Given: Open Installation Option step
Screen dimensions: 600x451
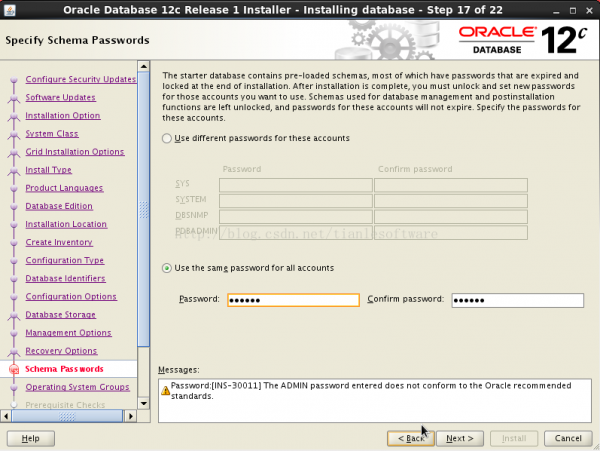Looking at the screenshot, I should point(63,116).
